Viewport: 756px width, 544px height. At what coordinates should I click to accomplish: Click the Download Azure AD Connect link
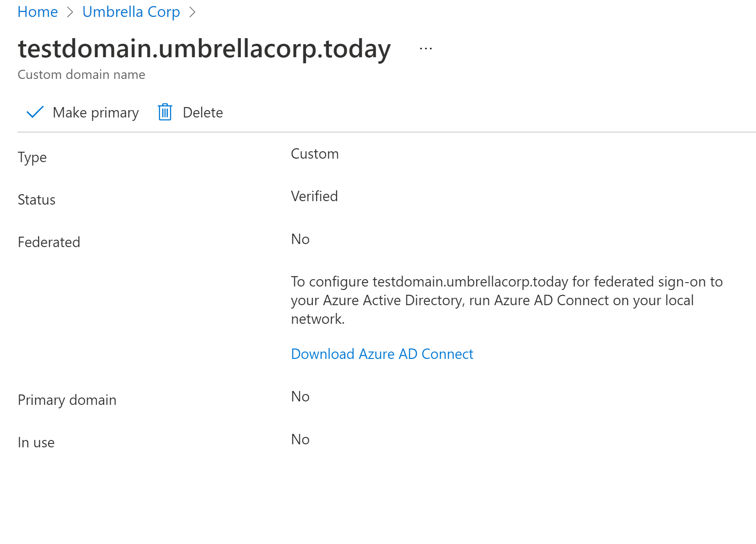(x=382, y=354)
